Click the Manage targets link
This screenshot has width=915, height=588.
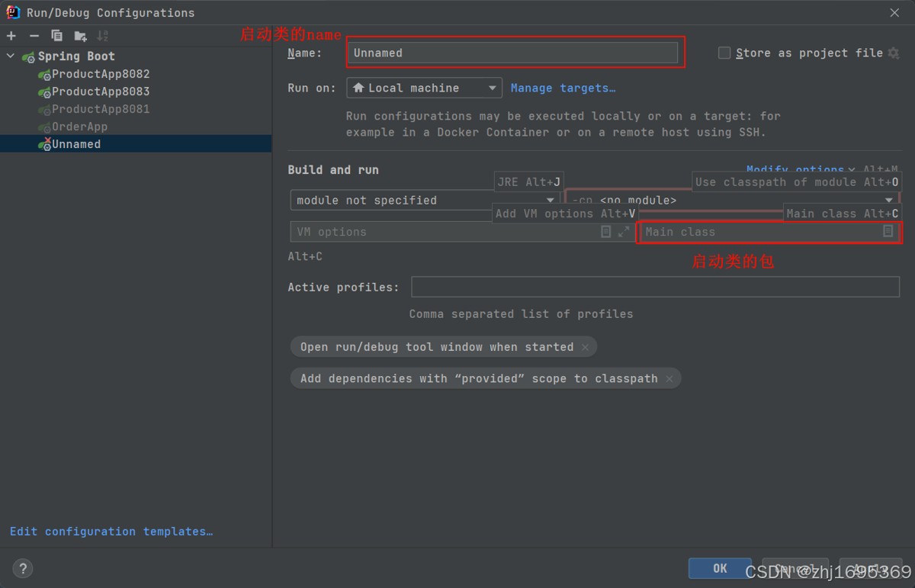[x=563, y=88]
